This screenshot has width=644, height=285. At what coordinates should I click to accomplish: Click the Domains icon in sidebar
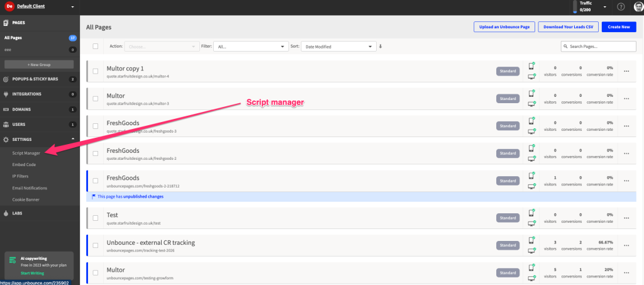click(6, 109)
